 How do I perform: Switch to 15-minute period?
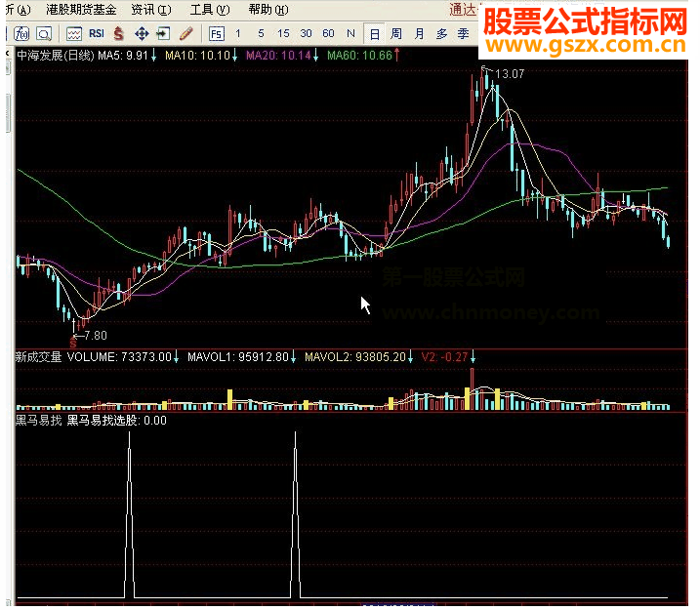(x=283, y=33)
